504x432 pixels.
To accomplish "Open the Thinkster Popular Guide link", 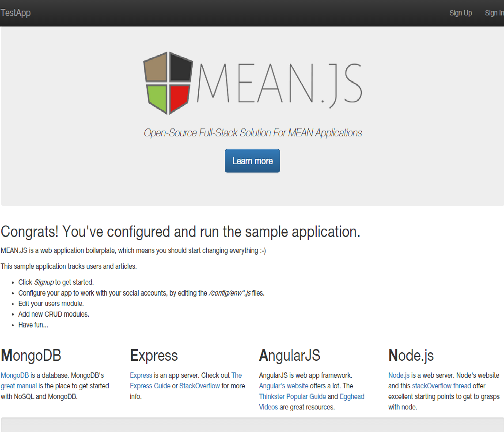I will [x=292, y=396].
